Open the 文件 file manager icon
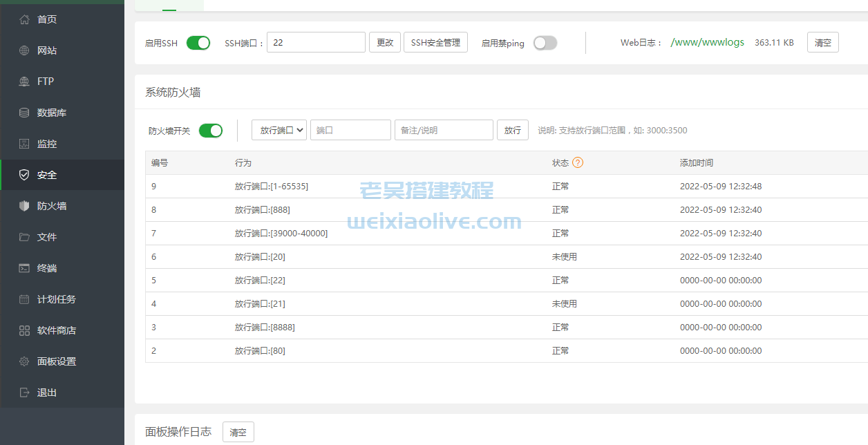The width and height of the screenshot is (868, 445). click(x=23, y=236)
